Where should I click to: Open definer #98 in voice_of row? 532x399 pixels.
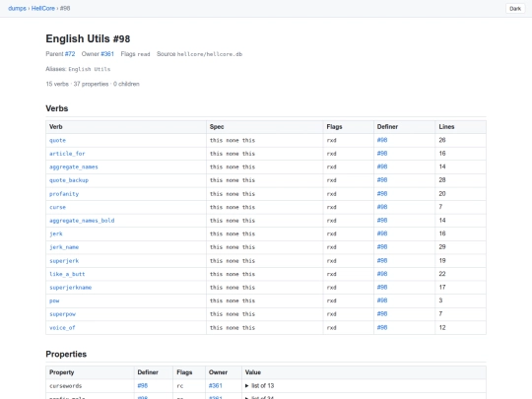tap(382, 327)
